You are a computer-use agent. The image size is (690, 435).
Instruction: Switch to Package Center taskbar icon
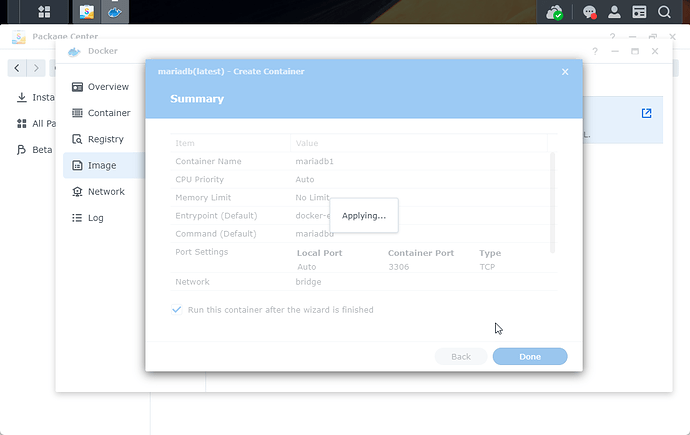(x=87, y=11)
